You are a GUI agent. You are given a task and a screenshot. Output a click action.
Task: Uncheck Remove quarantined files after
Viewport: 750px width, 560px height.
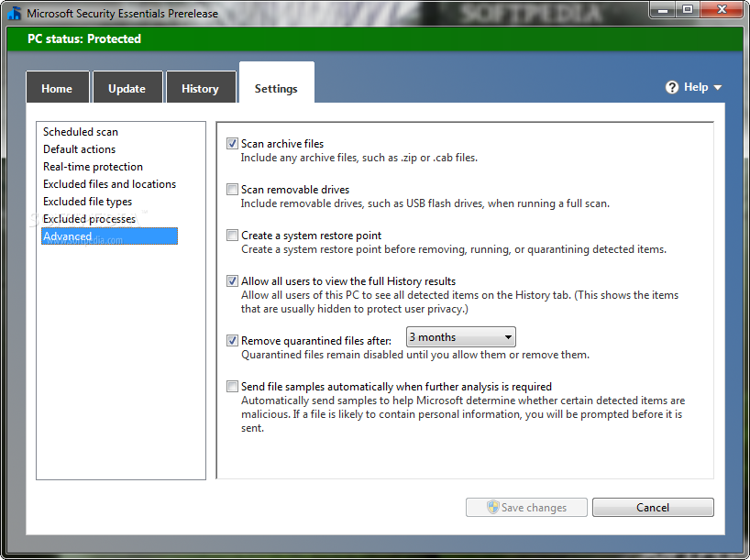232,341
